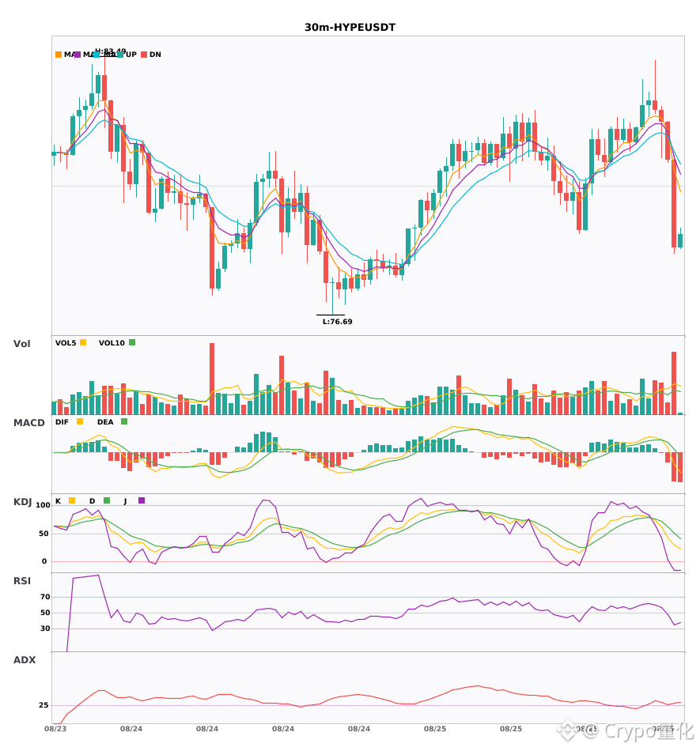Click the green UP legend swatch
This screenshot has height=751, width=700.
point(119,55)
